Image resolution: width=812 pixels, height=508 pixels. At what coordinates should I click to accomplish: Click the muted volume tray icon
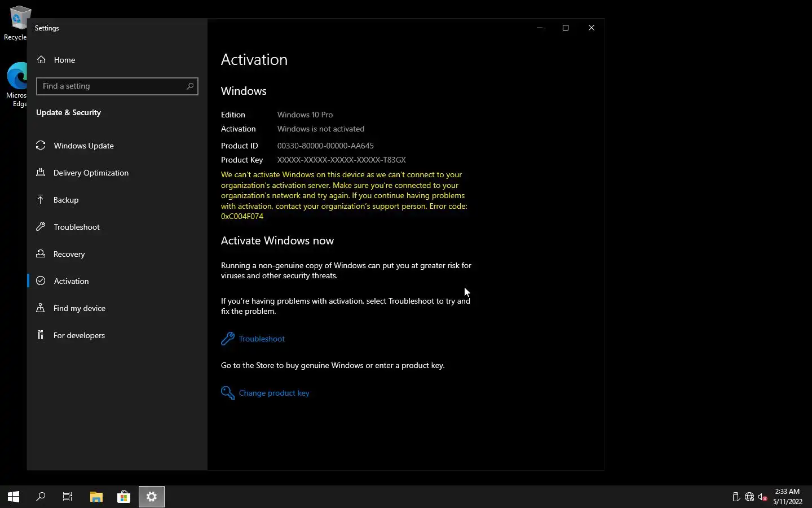[763, 497]
